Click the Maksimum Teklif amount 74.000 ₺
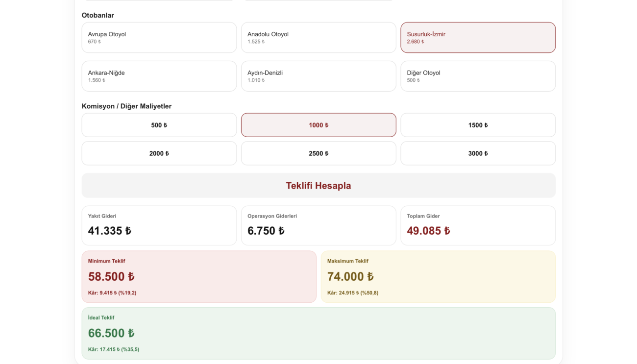The height and width of the screenshot is (364, 637). (350, 277)
